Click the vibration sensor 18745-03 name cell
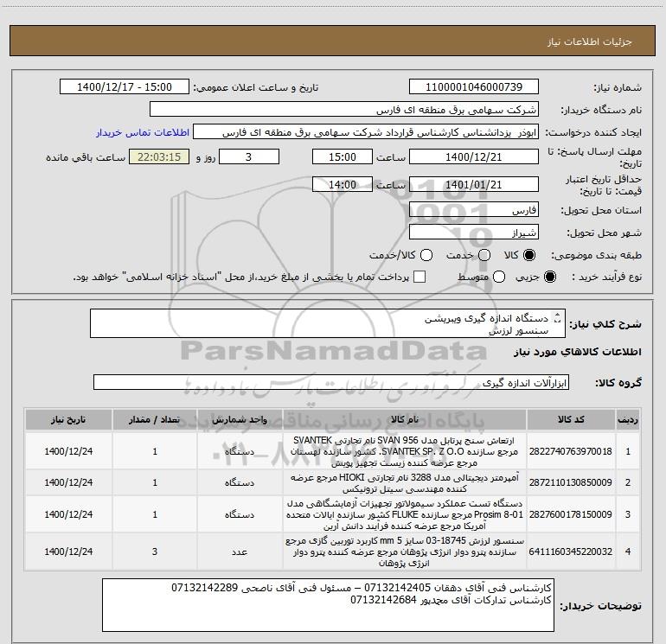 coord(405,552)
